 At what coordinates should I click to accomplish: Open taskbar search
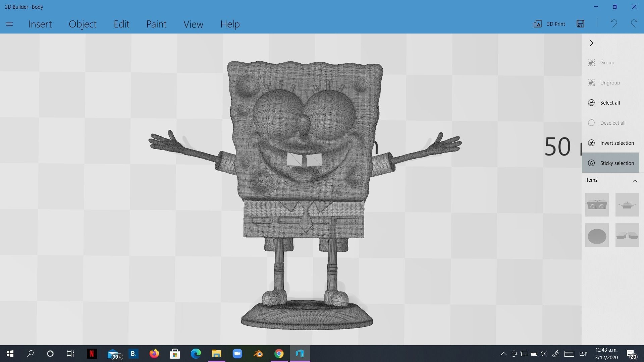pos(30,354)
